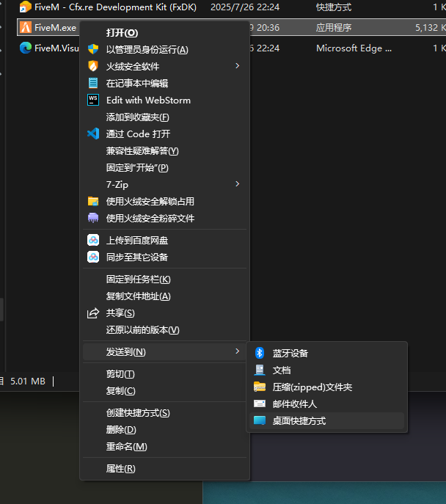Click the Baidu Netdisk upload icon
This screenshot has width=446, height=504.
pyautogui.click(x=93, y=240)
